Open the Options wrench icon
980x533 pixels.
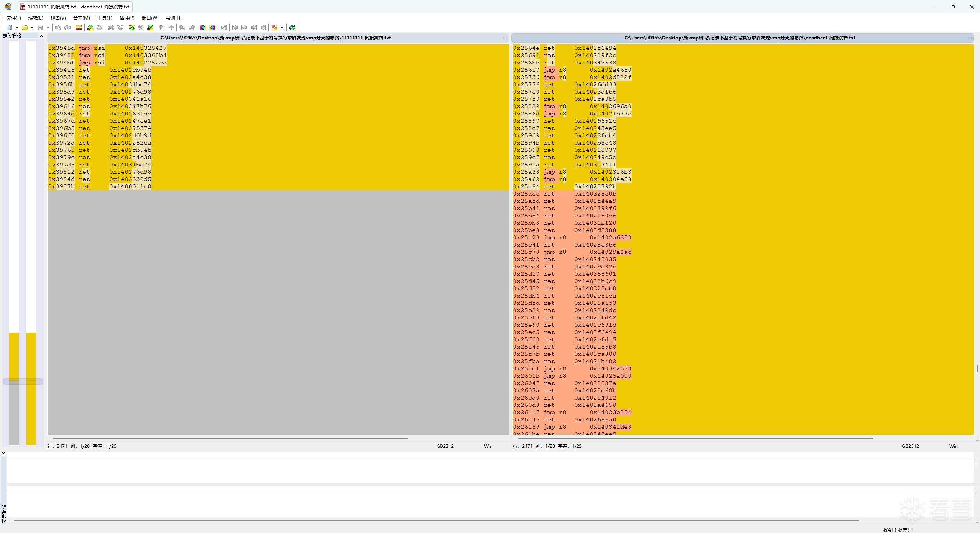[x=274, y=27]
